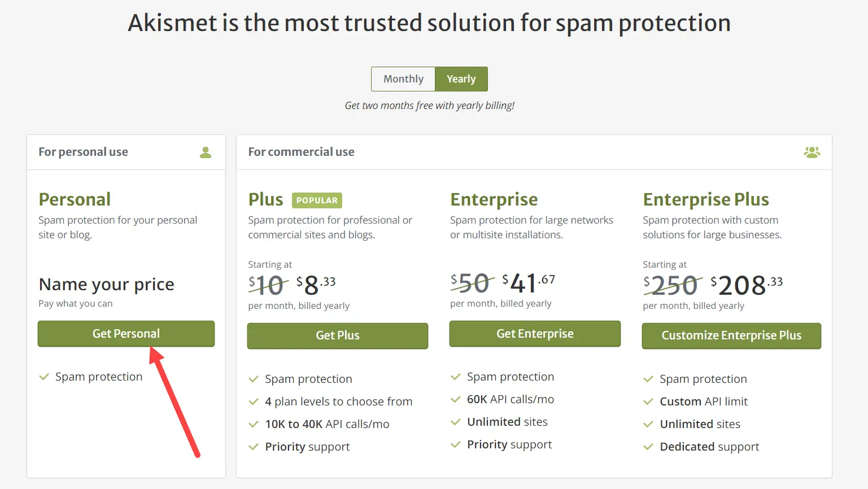Viewport: 868px width, 489px height.
Task: Click checkmark beside 60K API calls/mo
Action: point(456,399)
